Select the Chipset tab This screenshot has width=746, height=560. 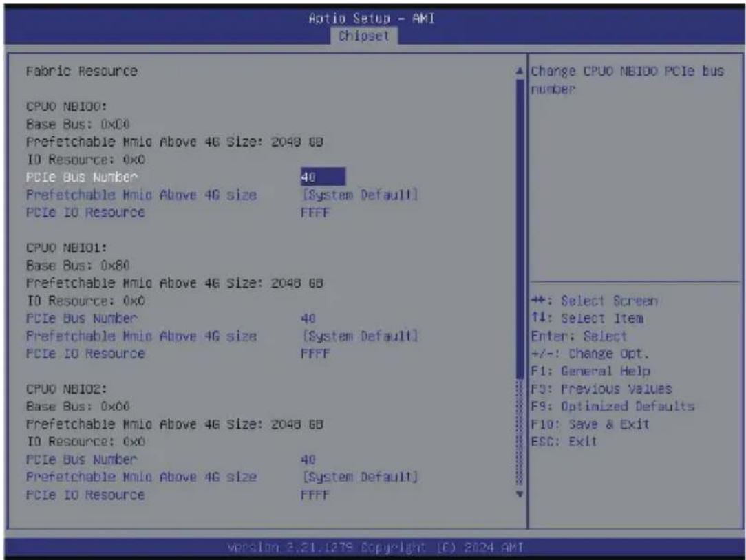click(x=364, y=36)
